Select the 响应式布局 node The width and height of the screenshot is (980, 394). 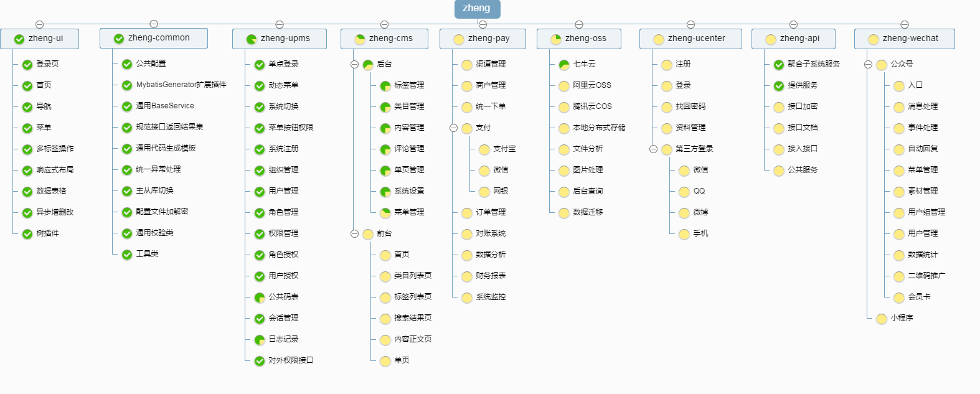coord(55,169)
